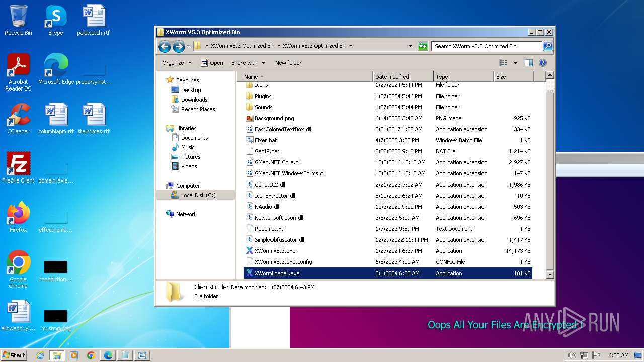The width and height of the screenshot is (644, 362).
Task: Click the New folder button
Action: pyautogui.click(x=288, y=63)
